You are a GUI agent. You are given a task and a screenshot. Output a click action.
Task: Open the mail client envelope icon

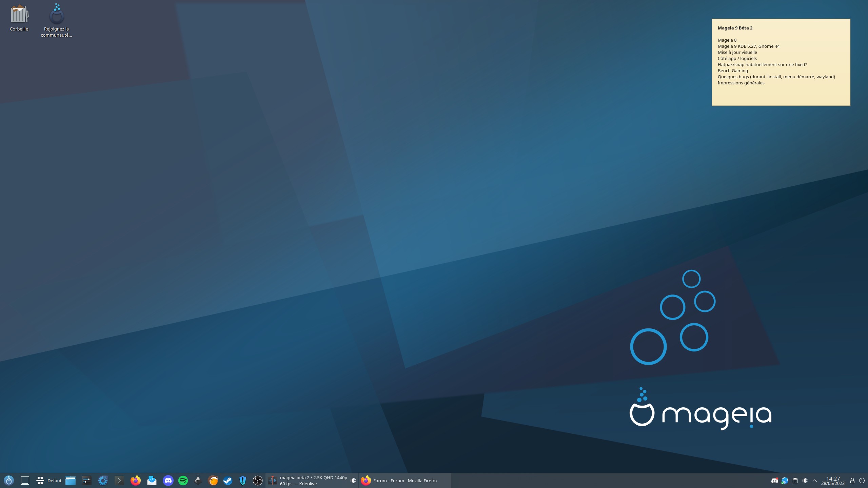pos(152,481)
